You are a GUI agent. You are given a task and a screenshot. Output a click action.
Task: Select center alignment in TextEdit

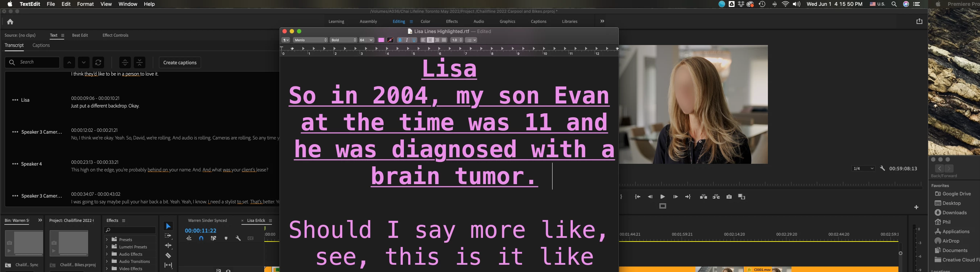click(x=430, y=40)
